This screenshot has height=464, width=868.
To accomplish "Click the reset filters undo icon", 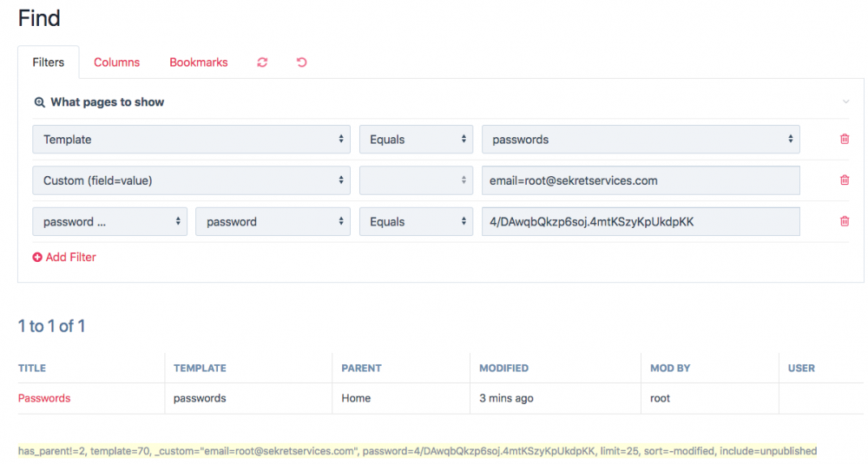I will click(301, 62).
